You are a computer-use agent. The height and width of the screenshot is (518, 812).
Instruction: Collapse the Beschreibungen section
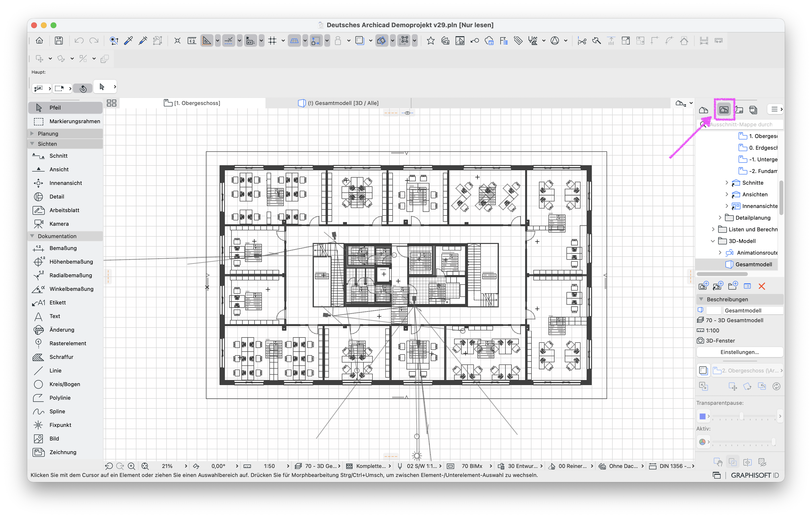coord(701,299)
